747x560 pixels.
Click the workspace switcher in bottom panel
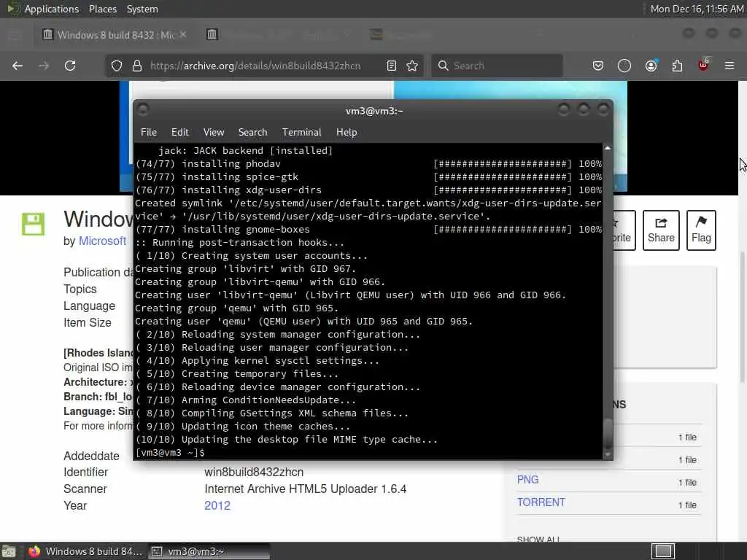[662, 551]
